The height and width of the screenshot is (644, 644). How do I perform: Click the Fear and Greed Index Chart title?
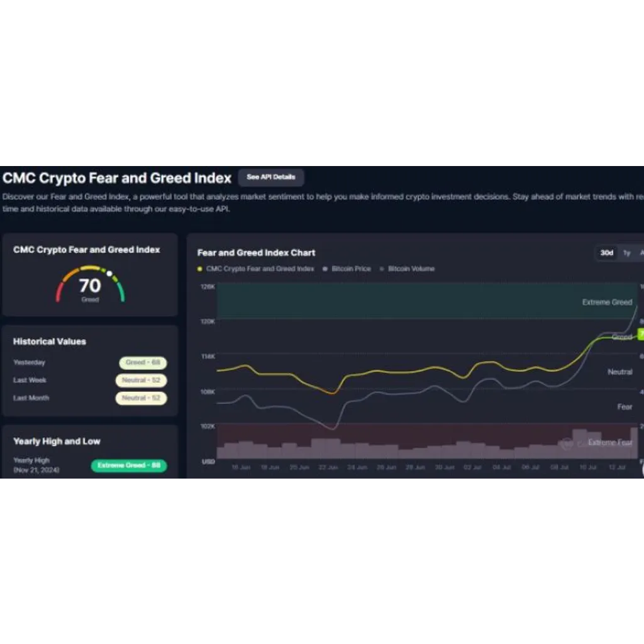pos(256,253)
